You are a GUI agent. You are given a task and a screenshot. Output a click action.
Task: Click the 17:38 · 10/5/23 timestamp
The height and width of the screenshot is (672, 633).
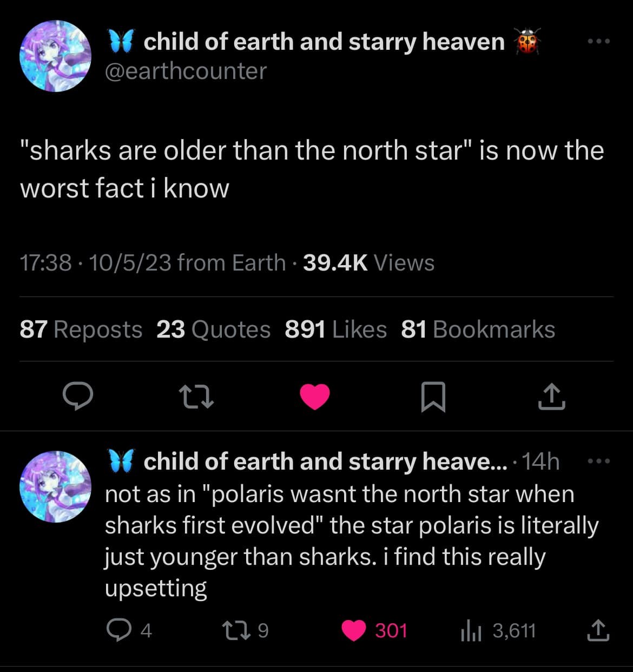[x=96, y=263]
